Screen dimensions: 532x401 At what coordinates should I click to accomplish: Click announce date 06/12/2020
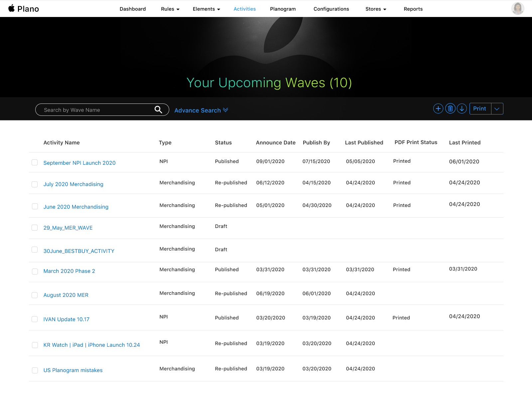tap(270, 182)
